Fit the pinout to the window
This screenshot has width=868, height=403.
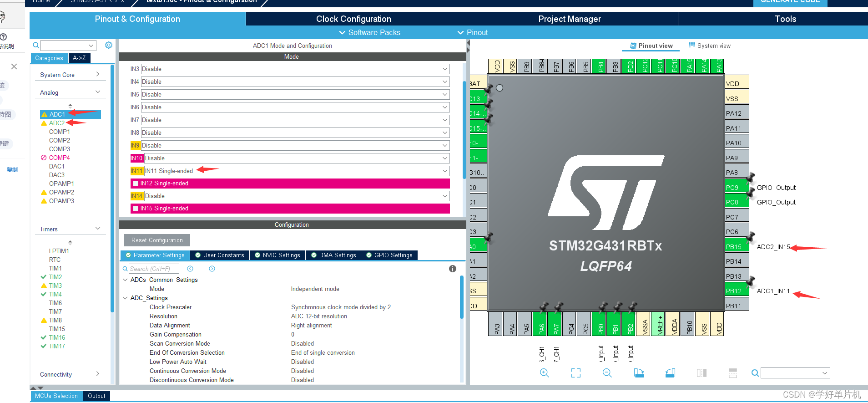point(576,373)
